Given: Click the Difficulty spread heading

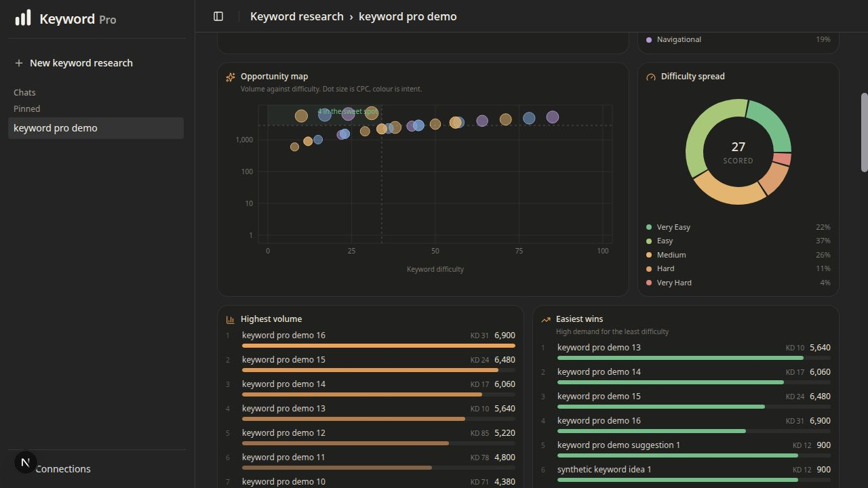Looking at the screenshot, I should coord(693,77).
